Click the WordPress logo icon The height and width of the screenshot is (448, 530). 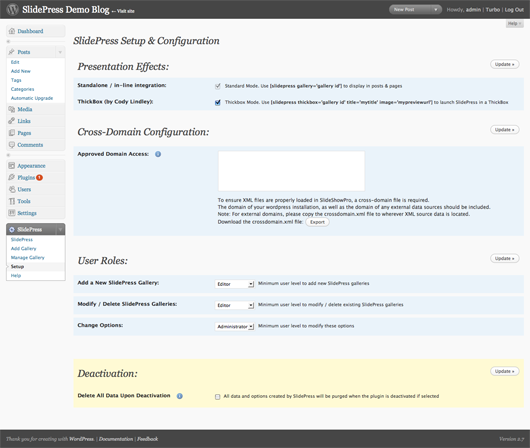13,9
